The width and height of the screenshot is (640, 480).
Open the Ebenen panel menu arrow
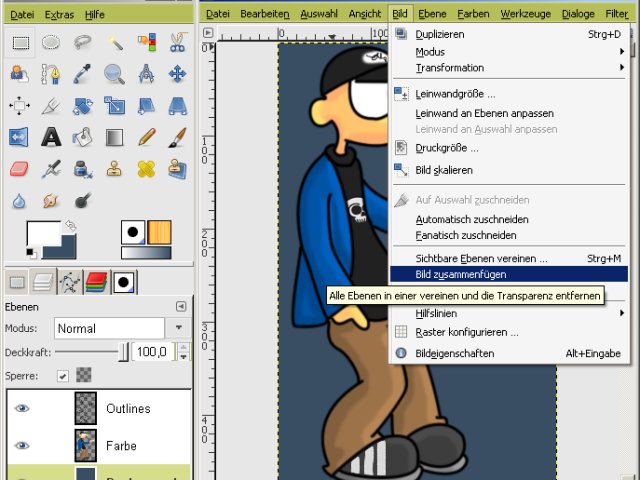point(181,306)
